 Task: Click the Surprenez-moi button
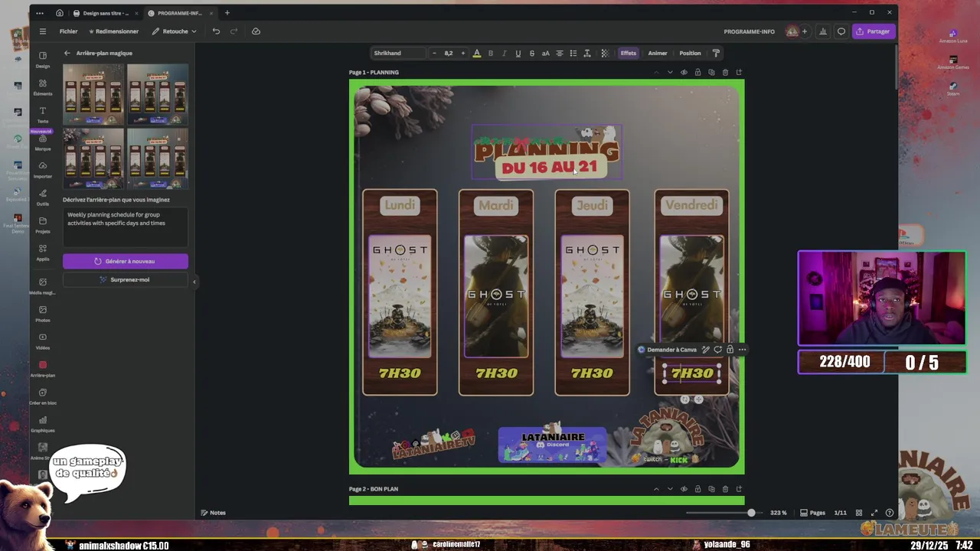click(x=126, y=279)
